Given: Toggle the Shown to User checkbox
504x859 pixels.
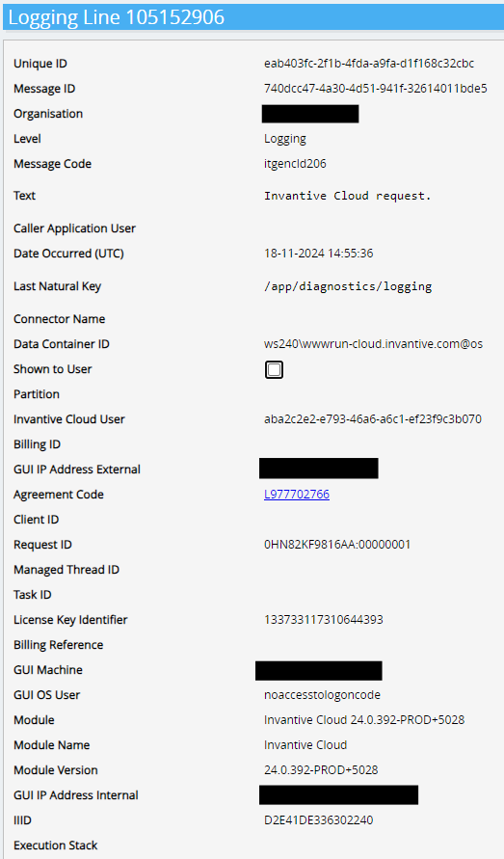Looking at the screenshot, I should point(274,370).
